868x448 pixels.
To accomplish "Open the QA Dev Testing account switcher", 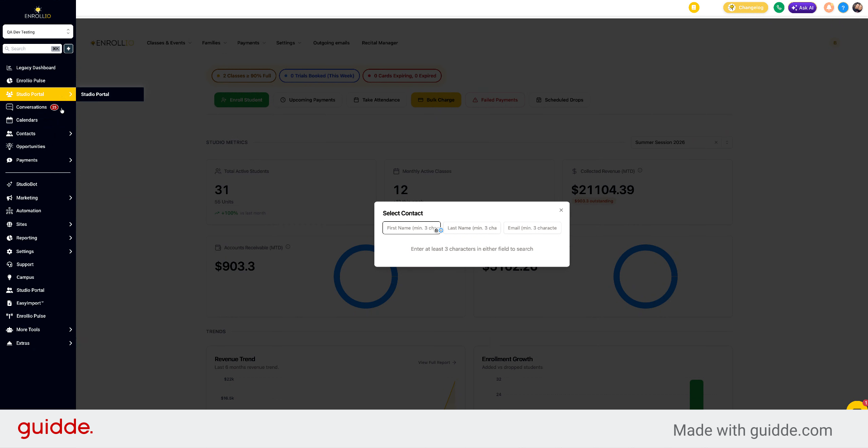I will coord(38,32).
